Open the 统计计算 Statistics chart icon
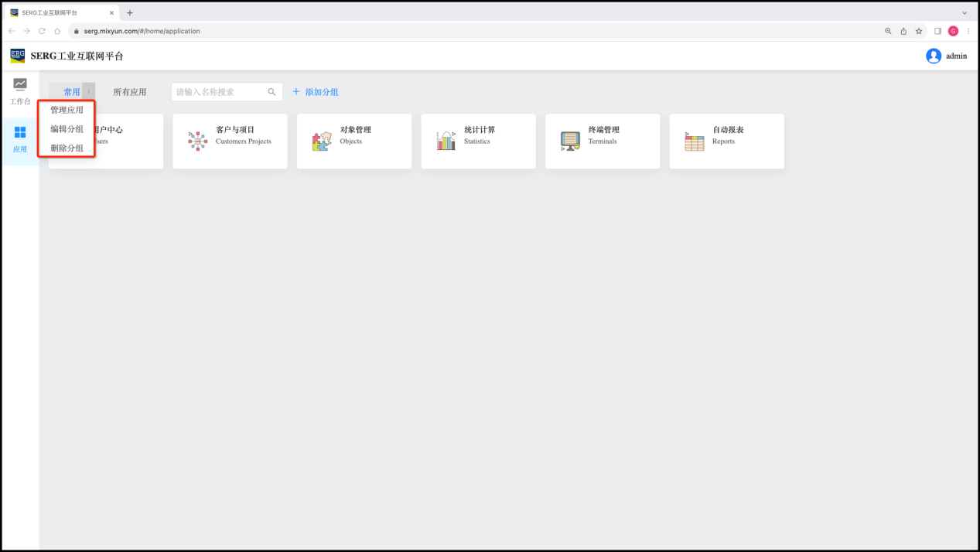 (x=446, y=141)
